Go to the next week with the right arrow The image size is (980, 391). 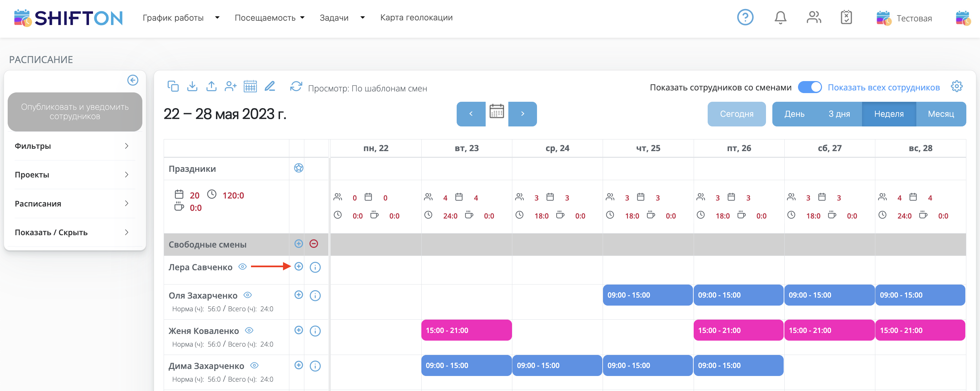(x=522, y=114)
